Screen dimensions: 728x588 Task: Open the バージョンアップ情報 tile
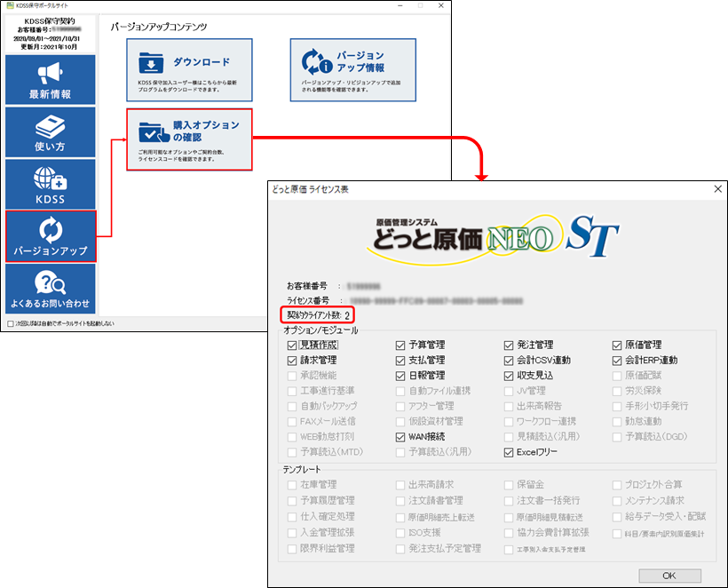pos(352,70)
